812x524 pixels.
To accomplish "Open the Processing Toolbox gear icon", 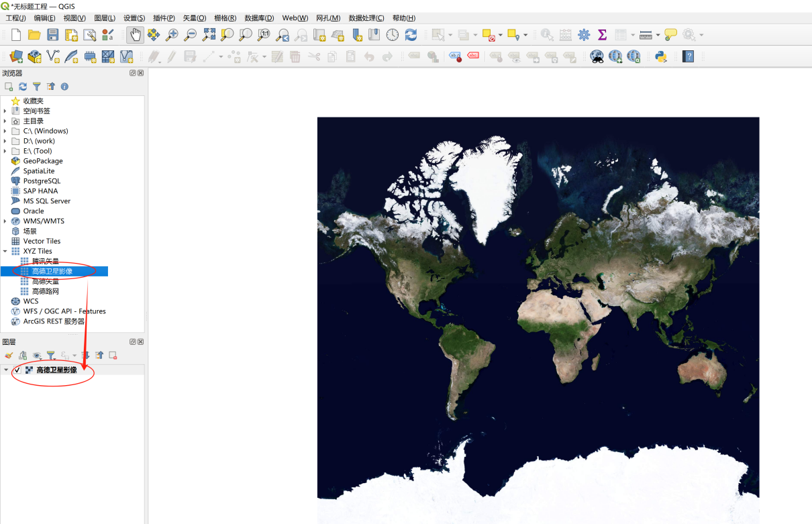I will tap(584, 35).
